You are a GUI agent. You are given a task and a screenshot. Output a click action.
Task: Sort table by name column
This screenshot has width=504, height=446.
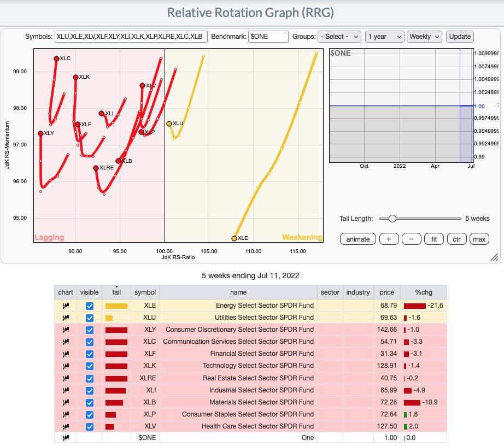tap(238, 292)
